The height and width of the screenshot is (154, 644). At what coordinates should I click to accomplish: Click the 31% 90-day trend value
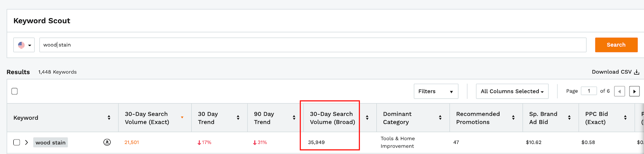pos(260,142)
